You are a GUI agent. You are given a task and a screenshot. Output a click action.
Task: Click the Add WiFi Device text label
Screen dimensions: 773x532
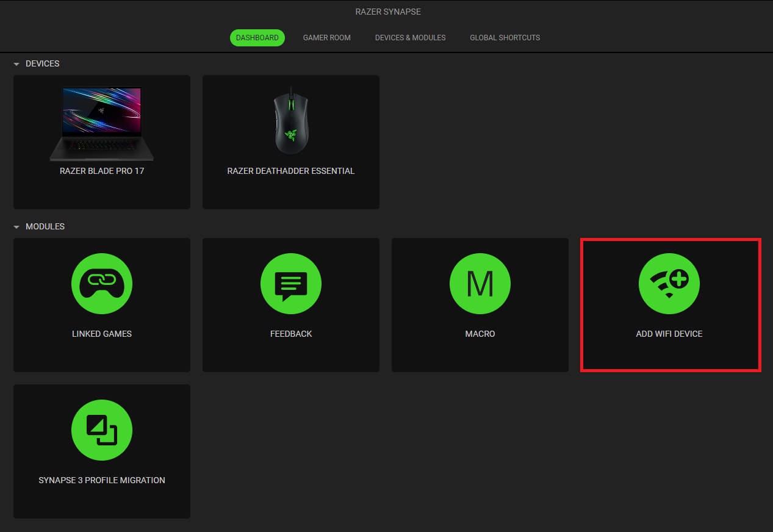669,334
